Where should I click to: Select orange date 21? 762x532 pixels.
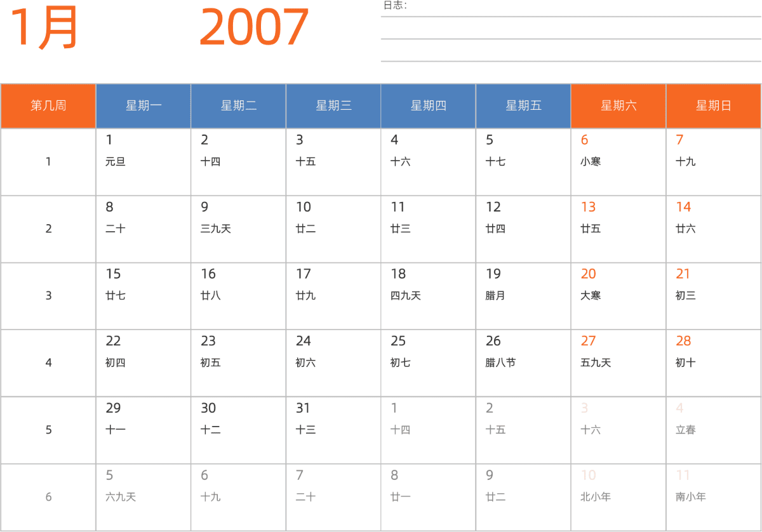683,274
